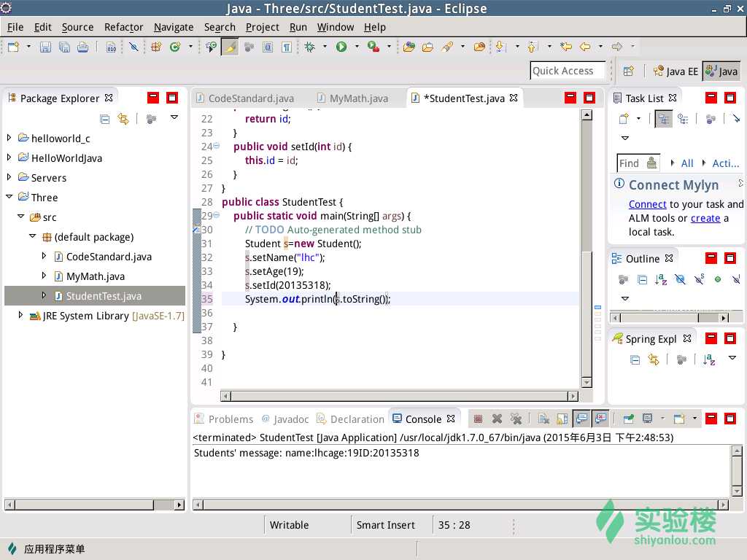Click Sort icon in Outline view

661,279
